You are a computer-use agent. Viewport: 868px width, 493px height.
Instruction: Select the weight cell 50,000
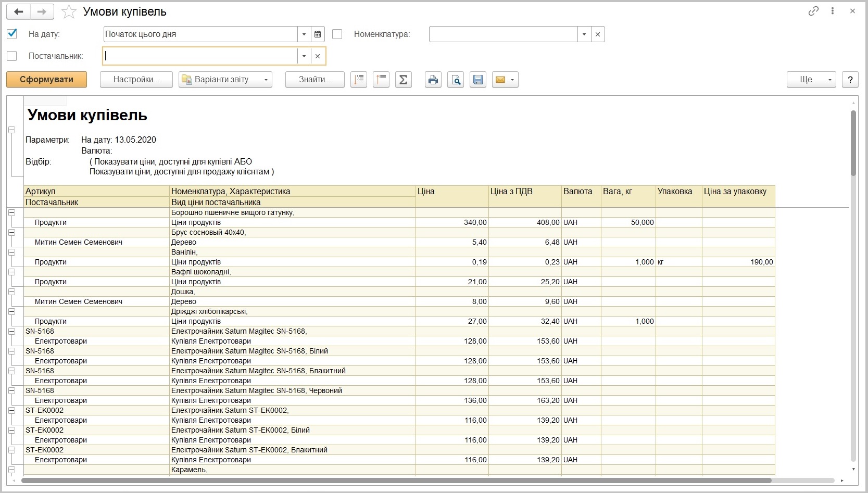(x=628, y=222)
